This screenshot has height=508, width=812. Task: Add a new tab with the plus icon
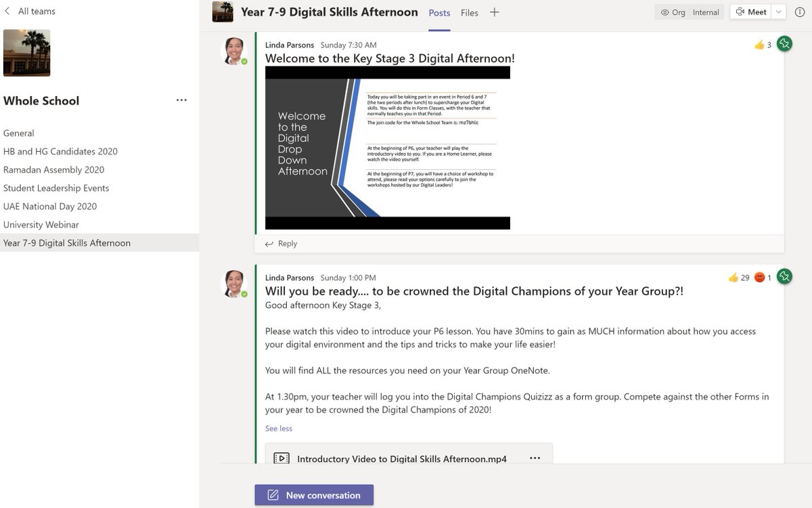(x=495, y=12)
